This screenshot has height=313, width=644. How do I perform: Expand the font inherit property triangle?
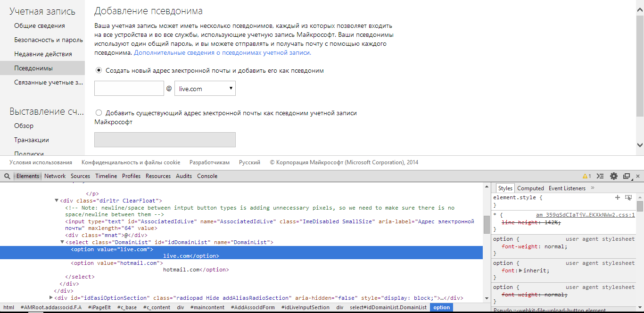(x=521, y=271)
